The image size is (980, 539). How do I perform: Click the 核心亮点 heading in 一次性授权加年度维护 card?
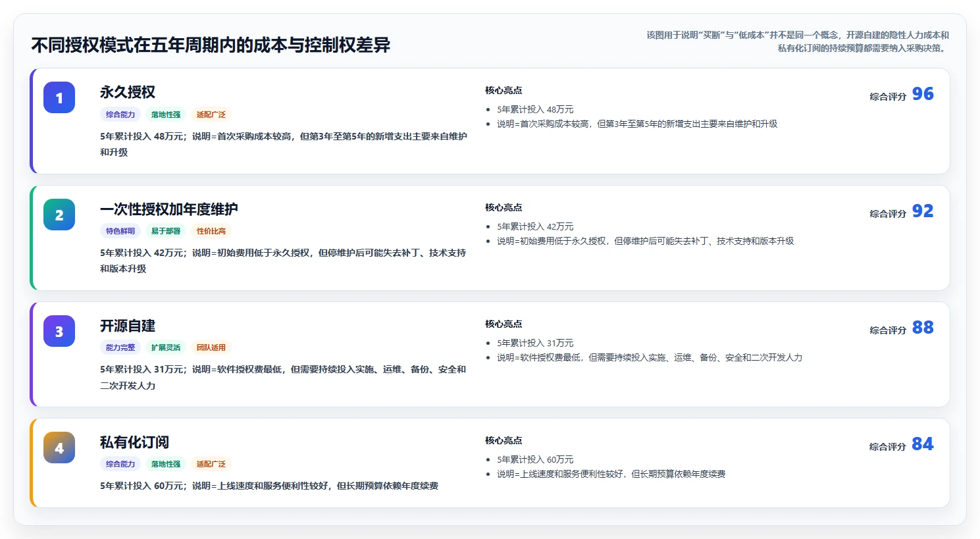pyautogui.click(x=503, y=207)
